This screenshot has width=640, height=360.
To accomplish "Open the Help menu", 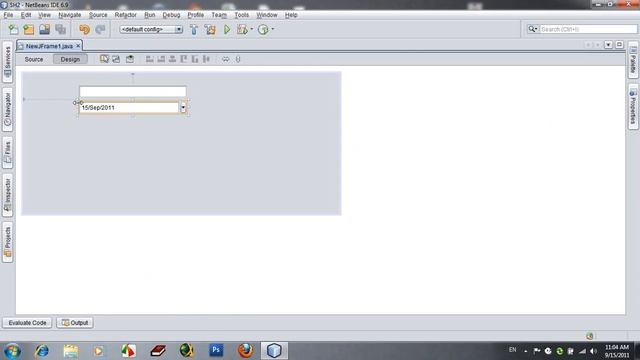I will (291, 15).
